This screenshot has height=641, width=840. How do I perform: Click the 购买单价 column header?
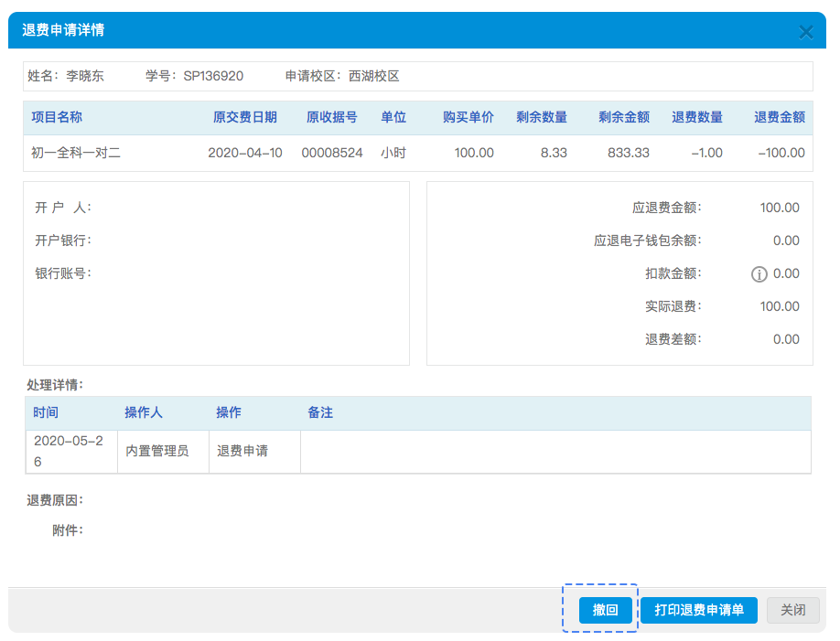[468, 117]
